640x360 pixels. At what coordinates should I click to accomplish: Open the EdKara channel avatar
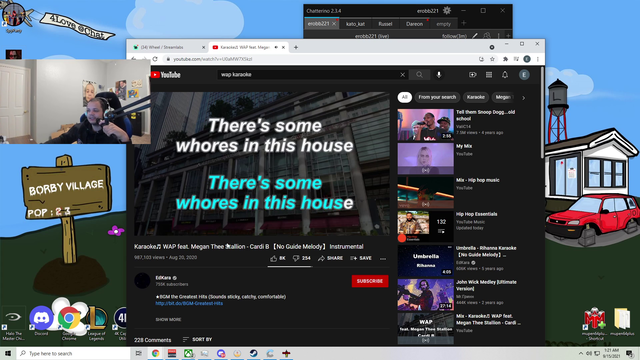[142, 281]
